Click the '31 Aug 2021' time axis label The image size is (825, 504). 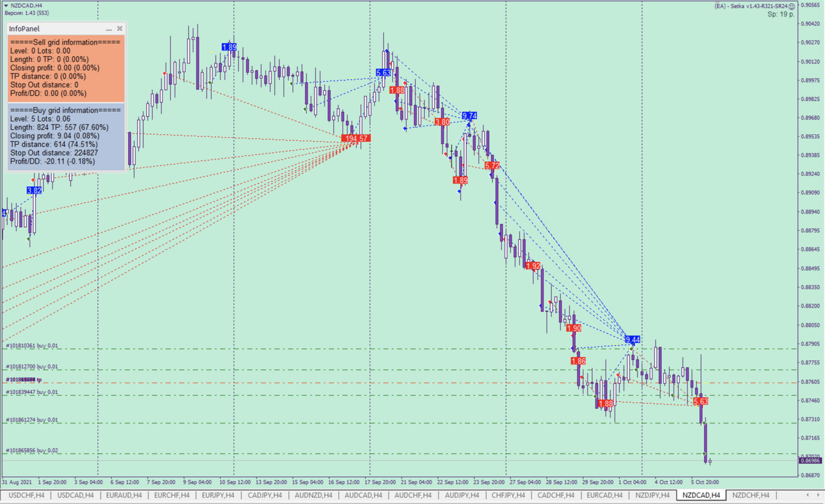click(x=17, y=482)
